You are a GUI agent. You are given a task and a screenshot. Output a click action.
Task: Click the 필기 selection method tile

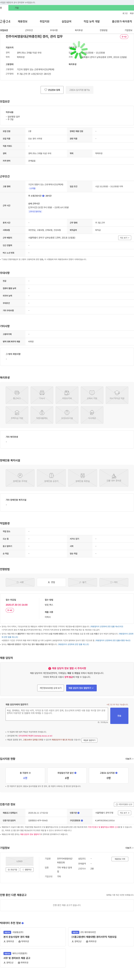point(83,582)
